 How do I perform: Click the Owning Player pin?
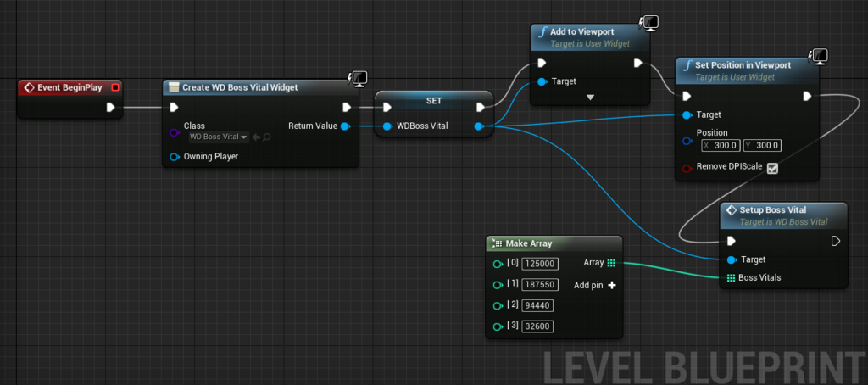tap(174, 157)
